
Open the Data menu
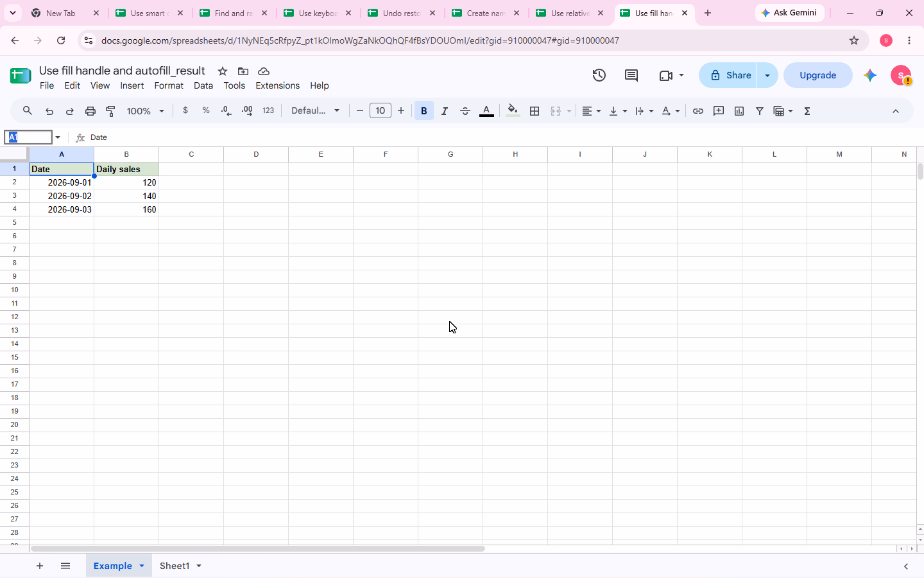point(203,85)
